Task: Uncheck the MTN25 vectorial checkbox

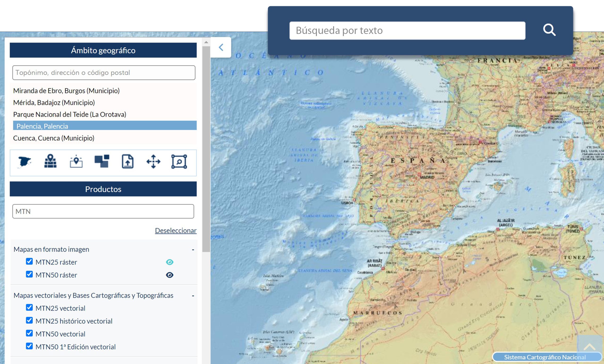Action: click(29, 308)
